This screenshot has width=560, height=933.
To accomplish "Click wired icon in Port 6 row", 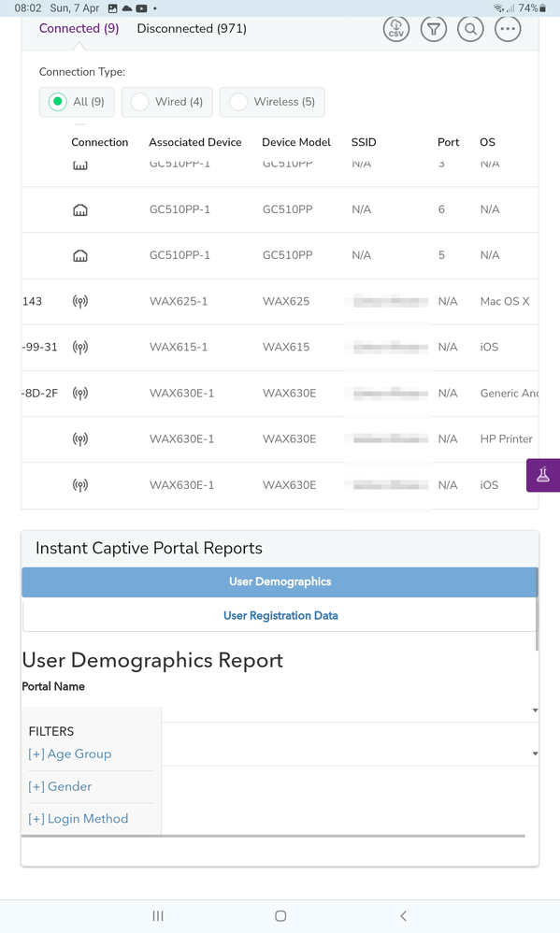I will tap(79, 209).
